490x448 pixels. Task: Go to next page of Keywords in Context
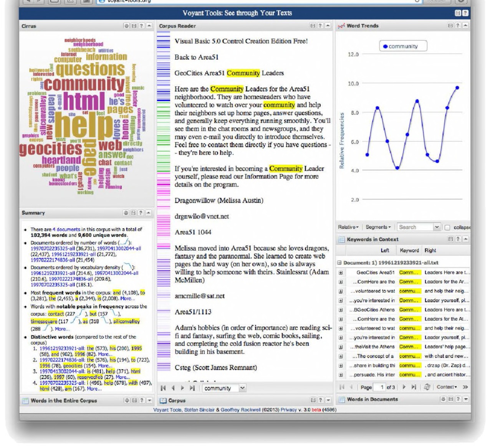point(404,387)
